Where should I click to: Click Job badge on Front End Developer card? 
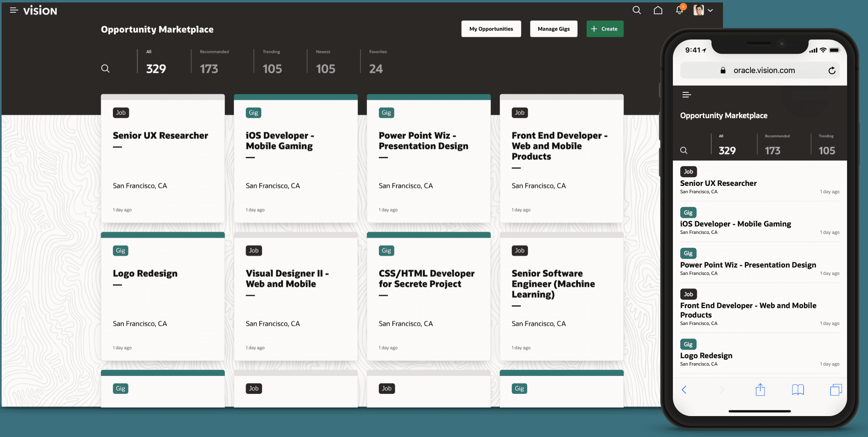[x=520, y=113]
